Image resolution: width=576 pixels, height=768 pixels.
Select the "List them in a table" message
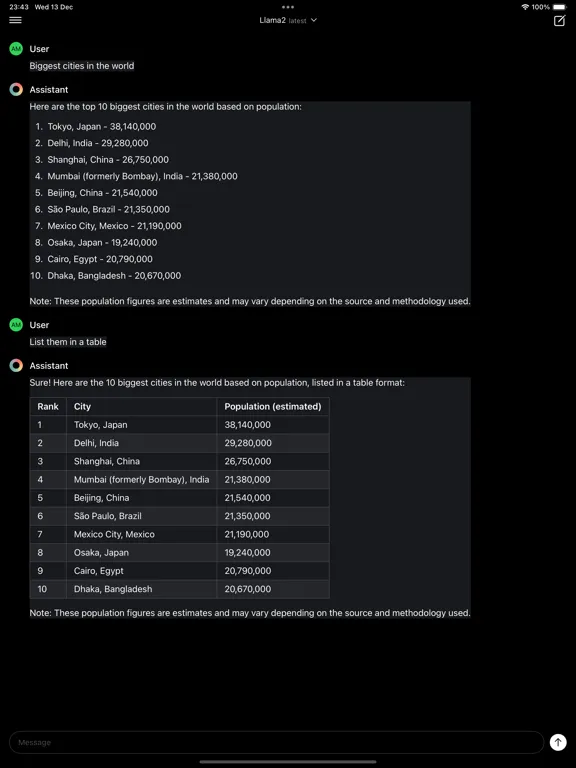[68, 342]
